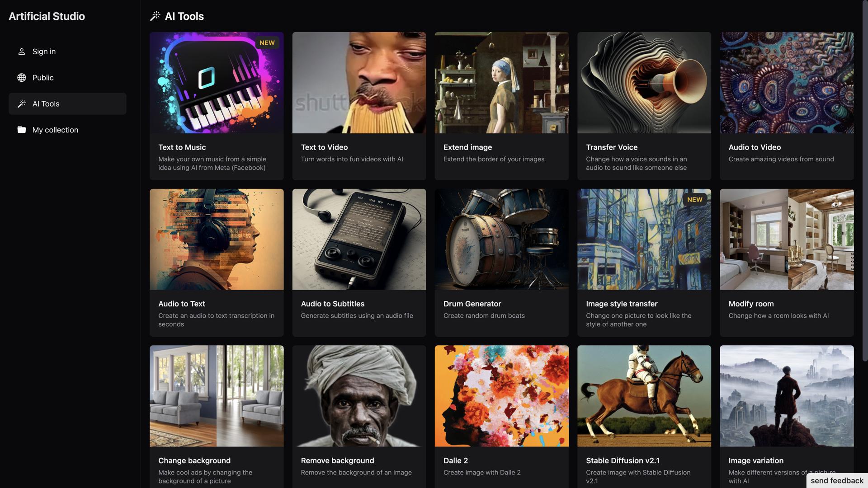Screen dimensions: 868x488
Task: Click the folder icon for My collection
Action: coord(21,130)
